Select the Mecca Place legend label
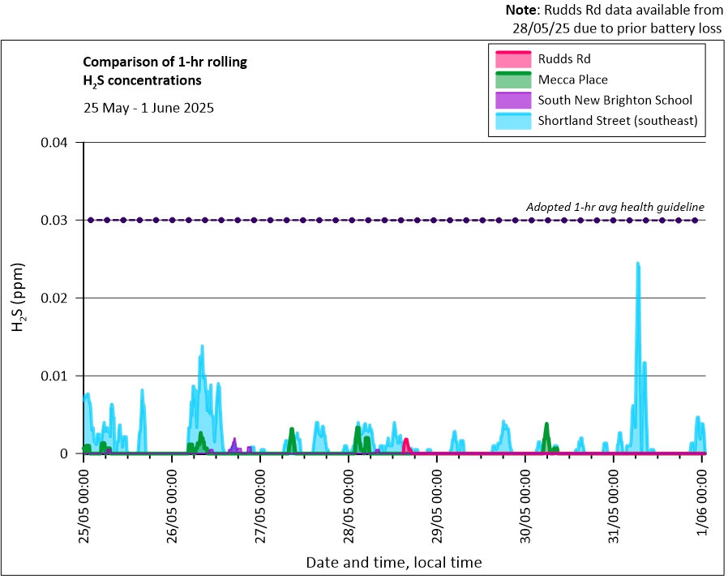 click(x=572, y=80)
